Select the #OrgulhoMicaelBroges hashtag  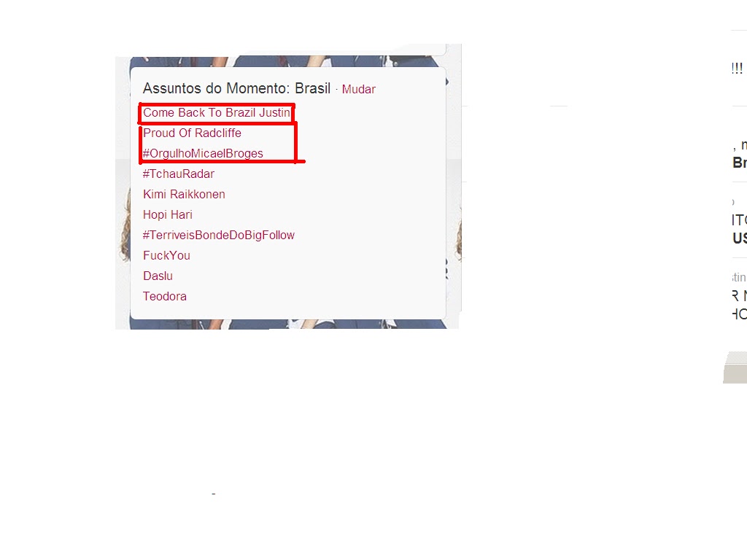tap(203, 153)
